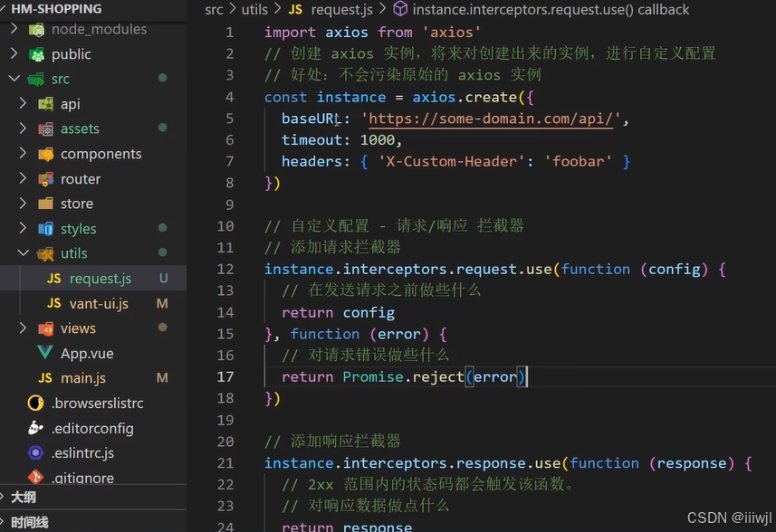Open the .editorconfig file

coord(92,428)
